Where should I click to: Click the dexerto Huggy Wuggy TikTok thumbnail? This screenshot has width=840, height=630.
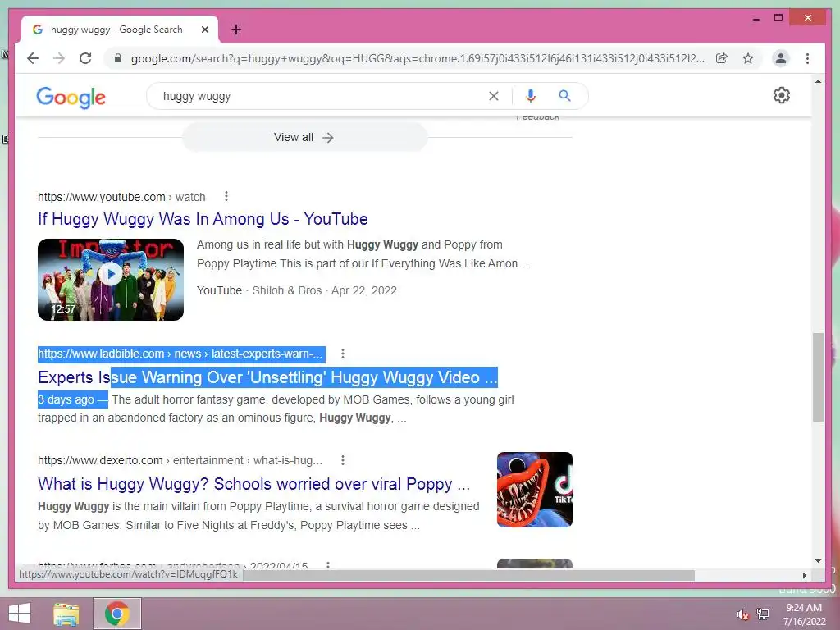click(535, 490)
